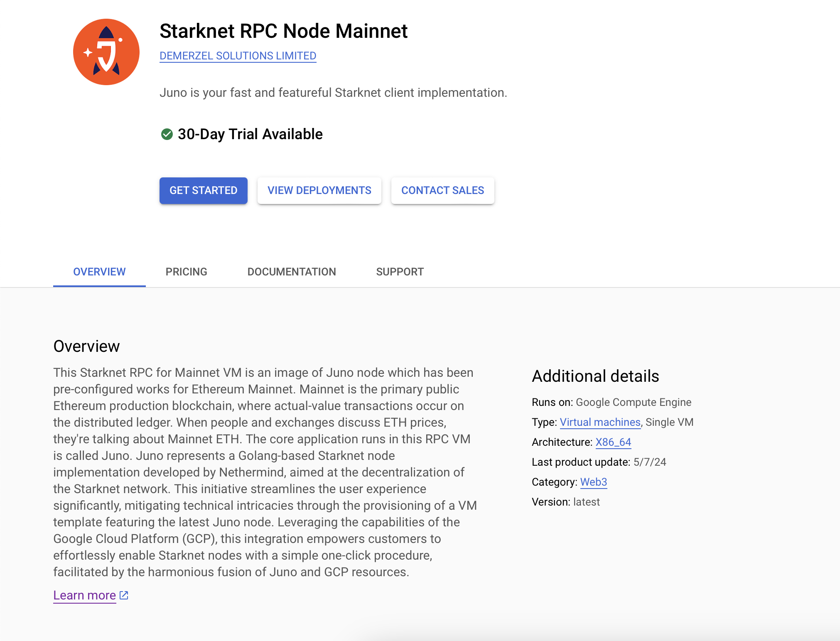Select the OVERVIEW tab
Screen dimensions: 840x641
coord(99,272)
